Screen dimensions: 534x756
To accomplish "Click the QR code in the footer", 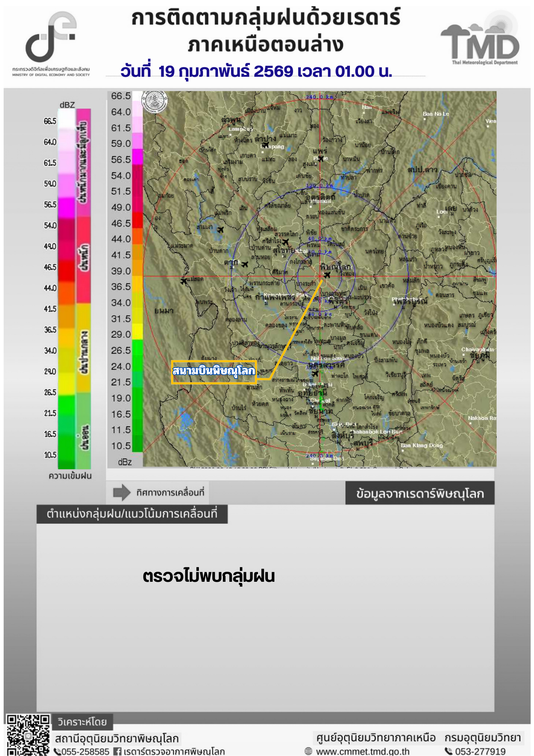I will coord(28,735).
